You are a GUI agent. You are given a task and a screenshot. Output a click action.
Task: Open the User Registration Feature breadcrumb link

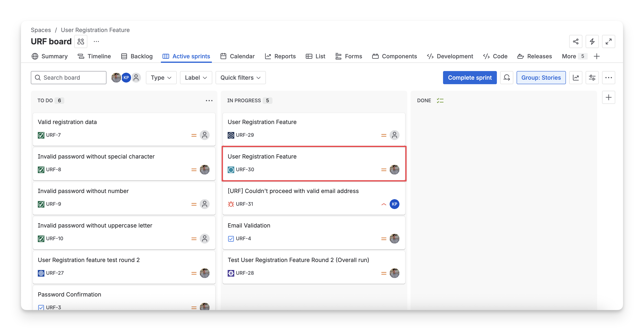pyautogui.click(x=95, y=30)
